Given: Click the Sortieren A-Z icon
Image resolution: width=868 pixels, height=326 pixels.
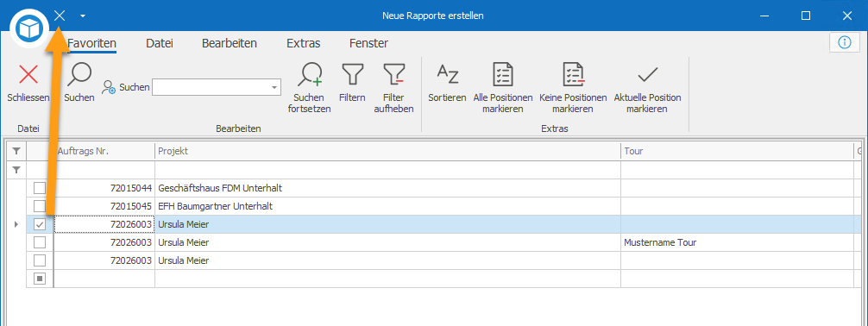Looking at the screenshot, I should point(447,73).
